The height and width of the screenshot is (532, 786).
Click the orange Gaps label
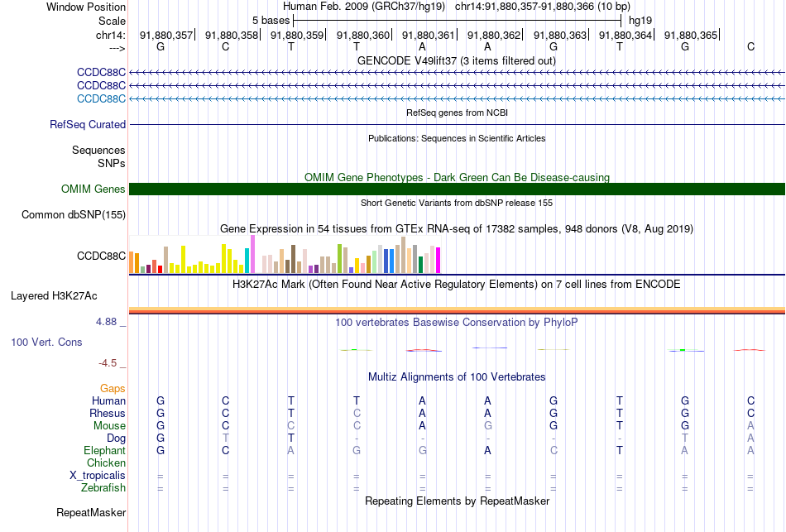point(113,388)
